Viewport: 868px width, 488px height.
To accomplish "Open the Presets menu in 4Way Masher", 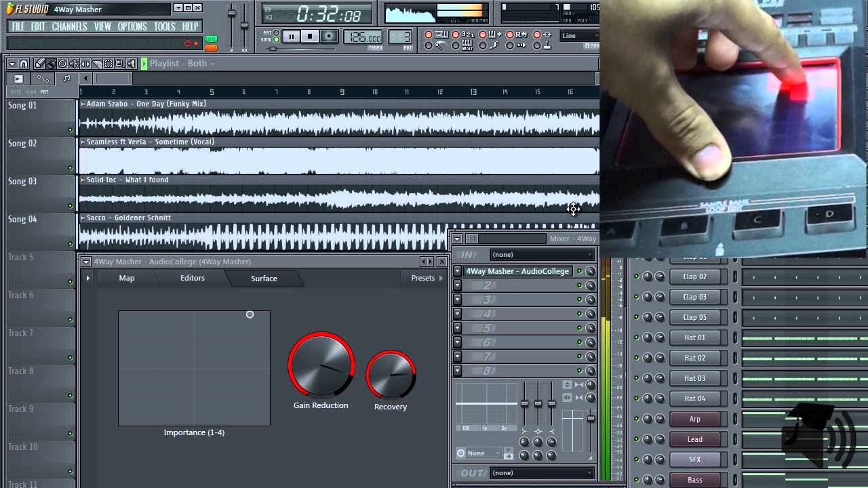I will [x=427, y=278].
